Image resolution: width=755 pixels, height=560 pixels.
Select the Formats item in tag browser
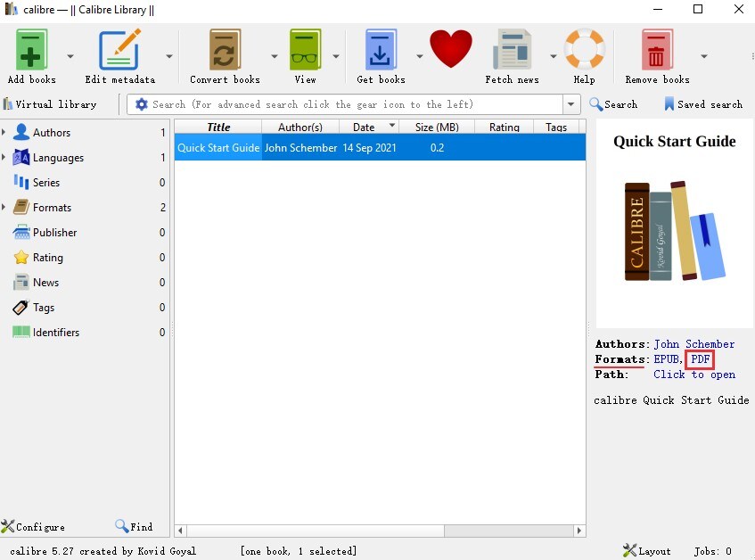[52, 207]
